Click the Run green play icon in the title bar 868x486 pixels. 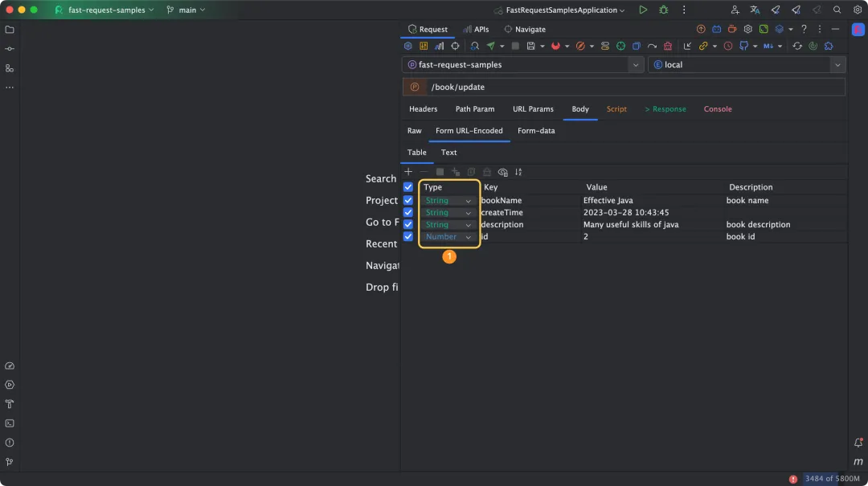tap(643, 10)
